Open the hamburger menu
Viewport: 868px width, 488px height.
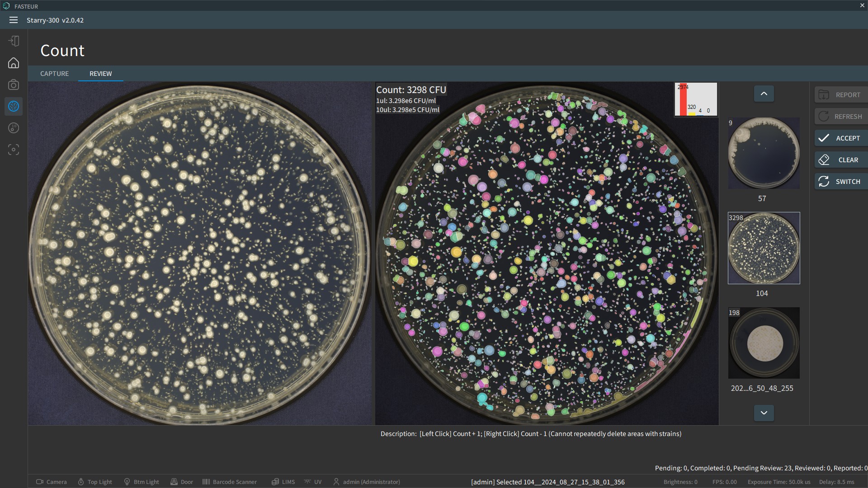coord(14,20)
